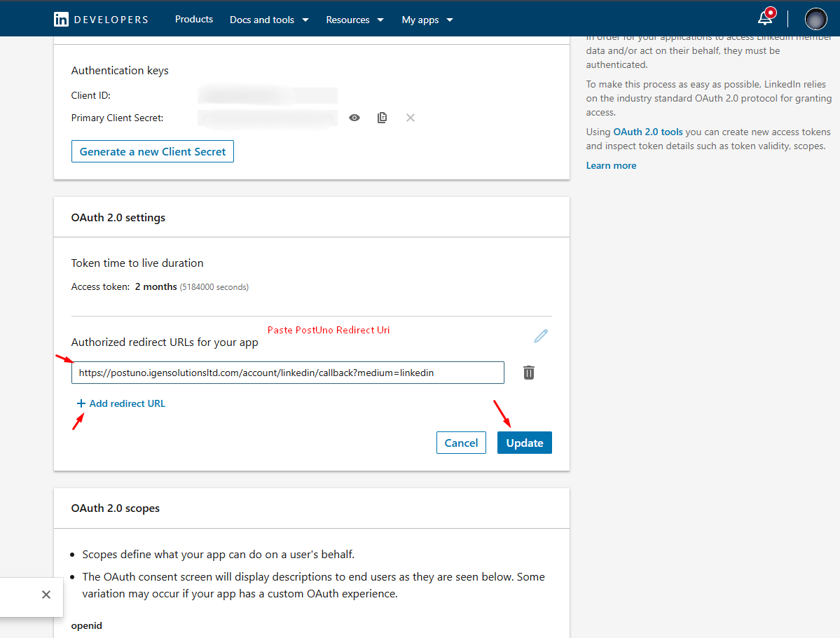Click the LinkedIn Developers logo
This screenshot has width=840, height=638.
tap(101, 20)
